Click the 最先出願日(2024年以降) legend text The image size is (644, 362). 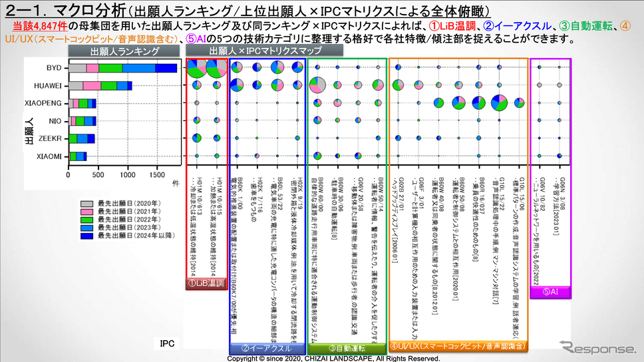136,236
